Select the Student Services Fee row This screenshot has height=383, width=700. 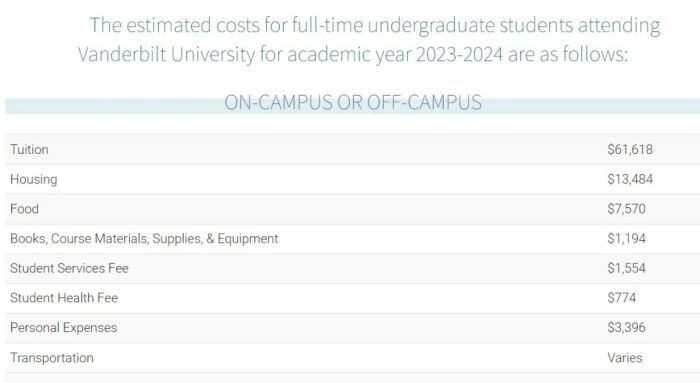point(353,268)
